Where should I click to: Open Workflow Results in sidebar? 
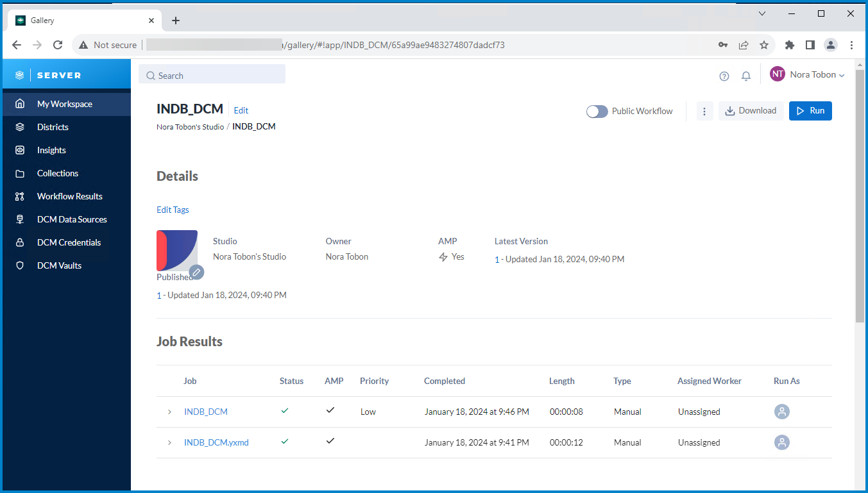coord(67,196)
